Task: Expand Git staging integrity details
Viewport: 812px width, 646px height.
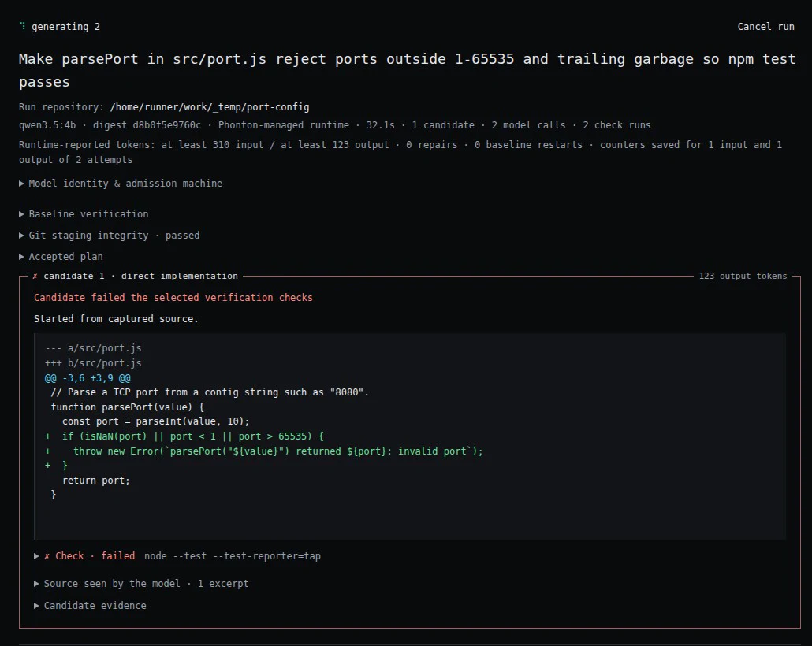Action: 110,235
